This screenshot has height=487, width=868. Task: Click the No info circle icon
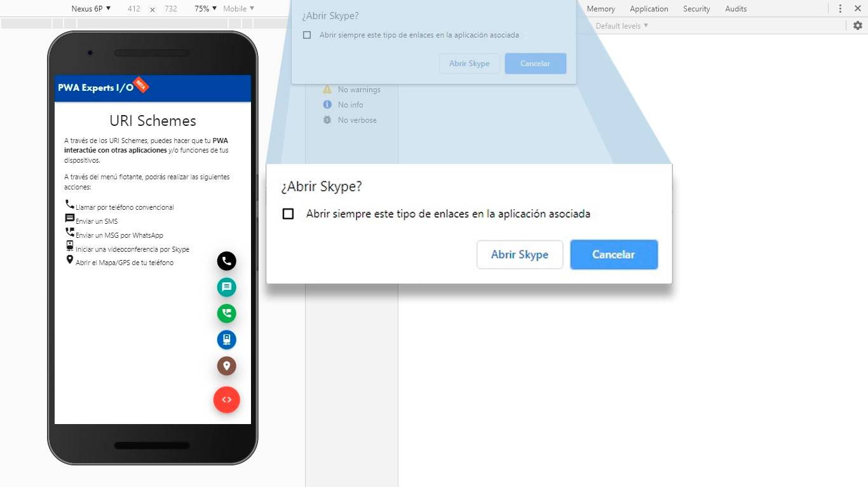(327, 104)
